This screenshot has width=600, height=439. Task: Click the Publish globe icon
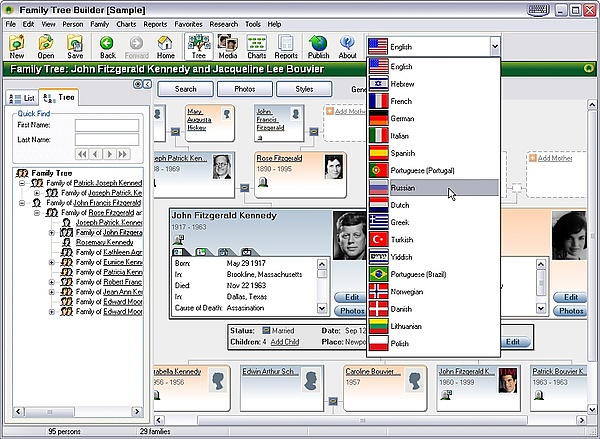318,46
